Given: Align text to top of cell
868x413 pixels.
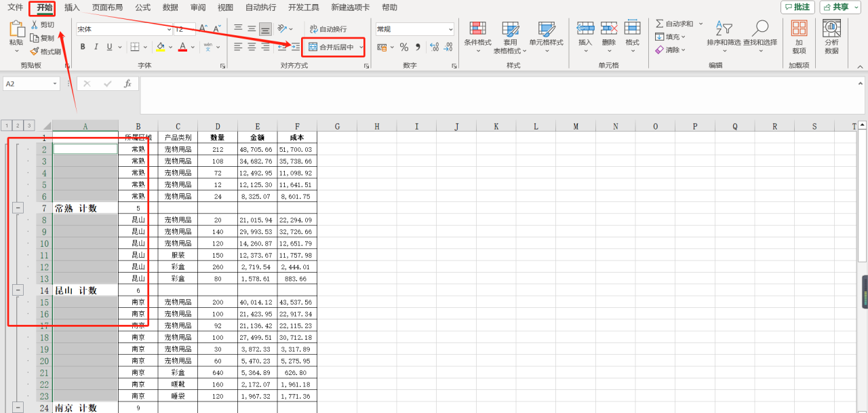Looking at the screenshot, I should point(238,28).
